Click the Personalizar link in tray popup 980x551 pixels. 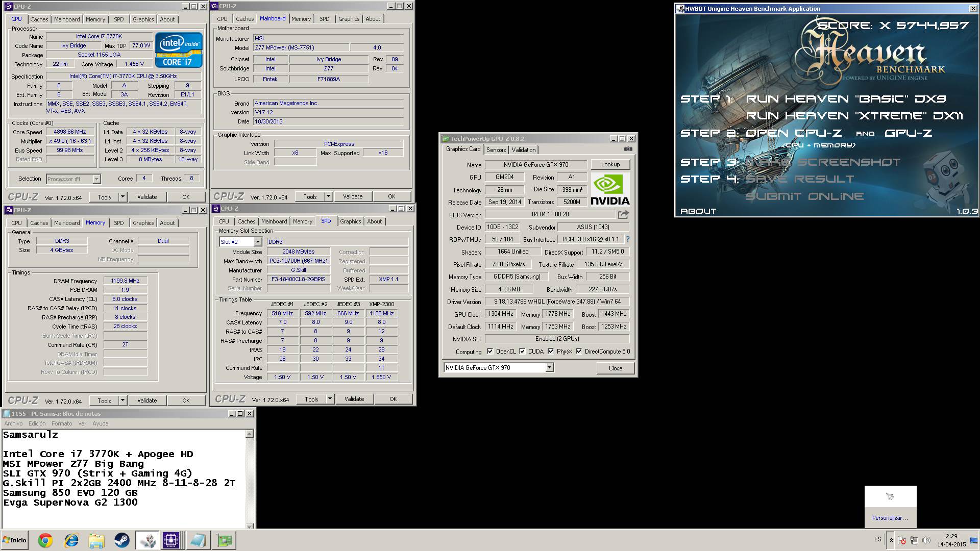tap(890, 518)
